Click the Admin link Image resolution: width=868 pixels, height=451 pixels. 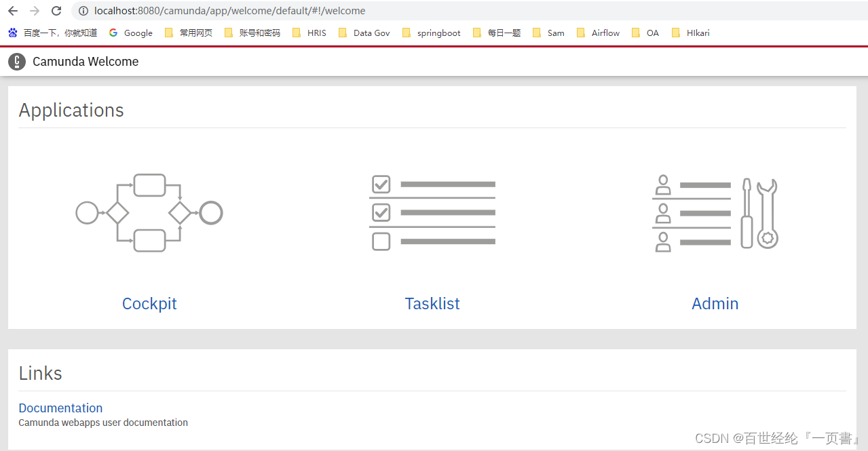pyautogui.click(x=715, y=303)
